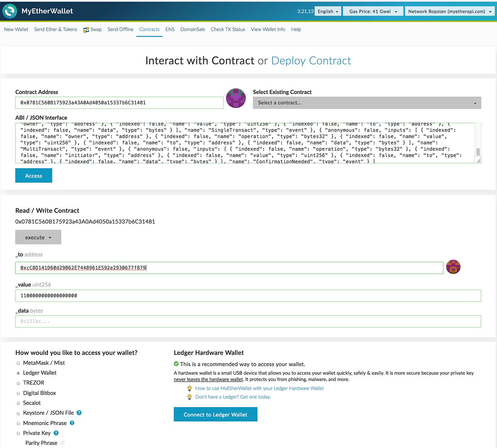This screenshot has height=448, width=497.
Task: Choose Mnemonic Phrase access option
Action: pyautogui.click(x=18, y=424)
